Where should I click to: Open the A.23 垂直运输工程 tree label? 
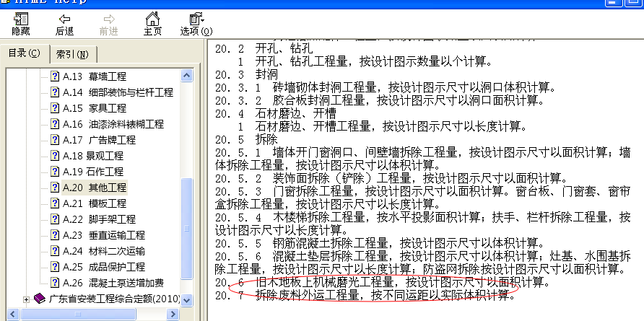pyautogui.click(x=103, y=235)
